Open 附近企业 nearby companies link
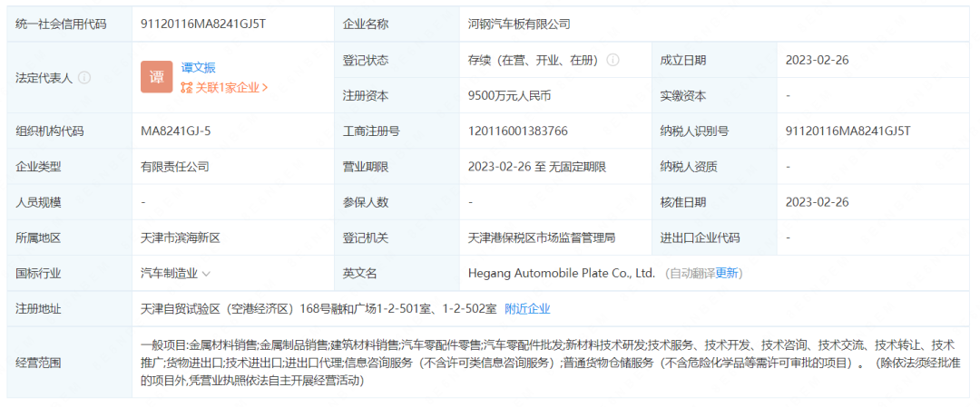Viewport: 980px width, 407px height. point(527,309)
